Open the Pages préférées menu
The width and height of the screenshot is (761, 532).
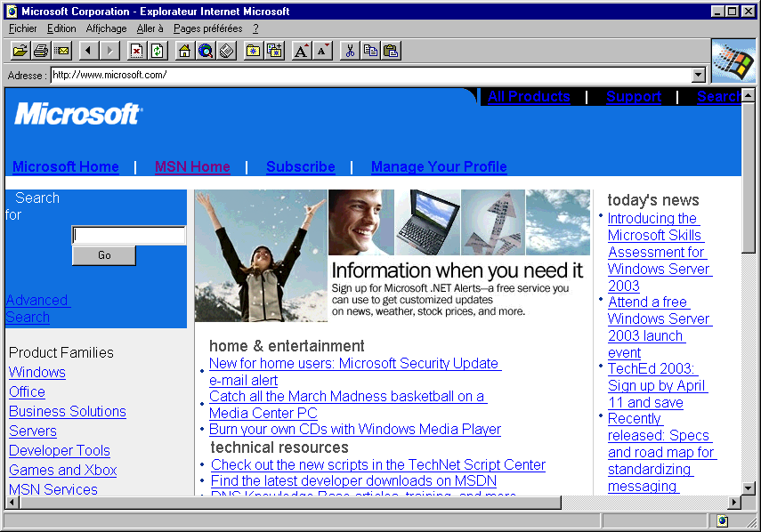click(207, 28)
